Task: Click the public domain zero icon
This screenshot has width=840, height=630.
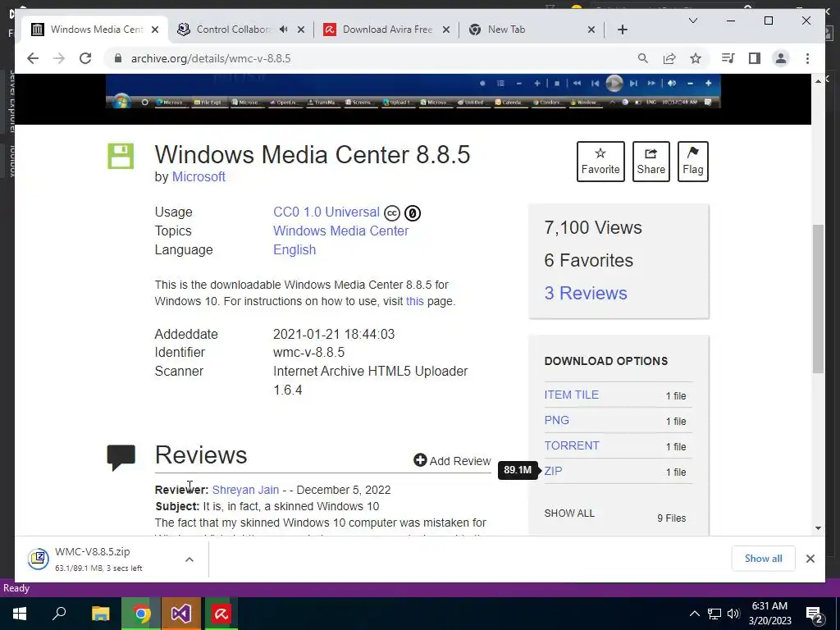Action: pos(412,213)
